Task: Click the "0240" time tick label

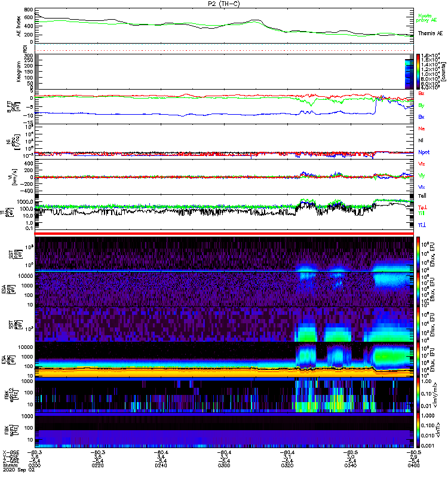Action: pos(161,465)
